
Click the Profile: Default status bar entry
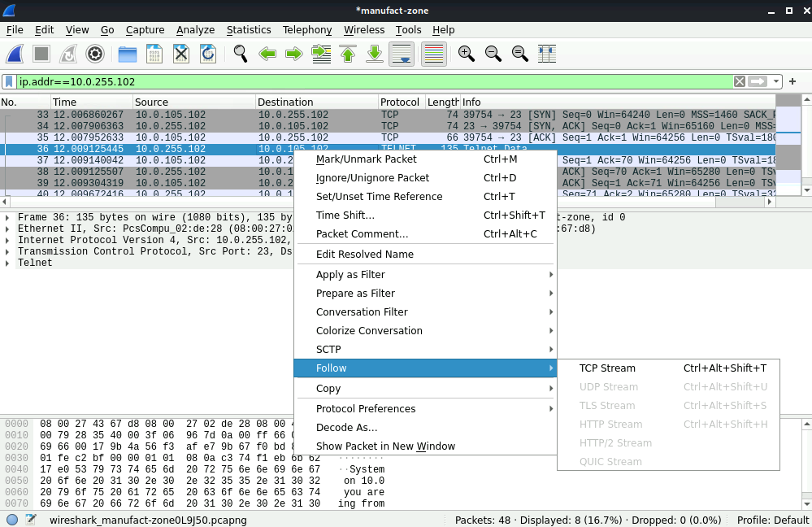coord(773,520)
